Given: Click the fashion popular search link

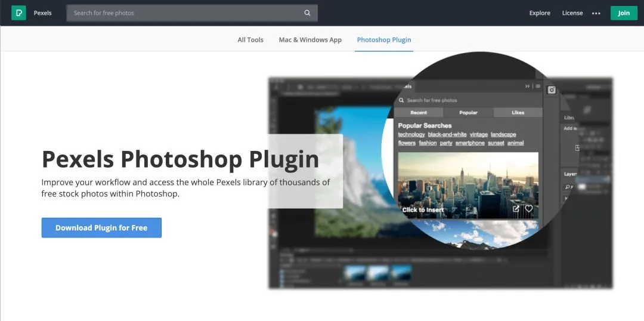Looking at the screenshot, I should (428, 143).
